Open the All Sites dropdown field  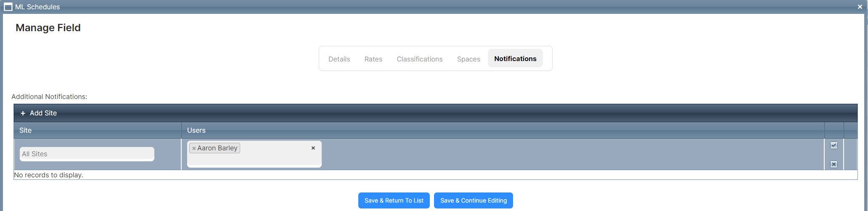coord(87,154)
